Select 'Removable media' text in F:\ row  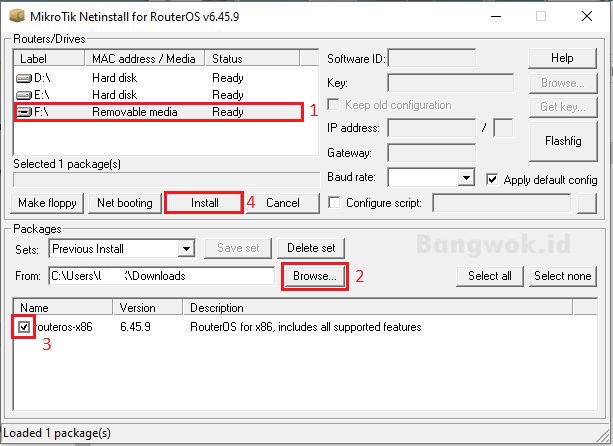[x=135, y=112]
